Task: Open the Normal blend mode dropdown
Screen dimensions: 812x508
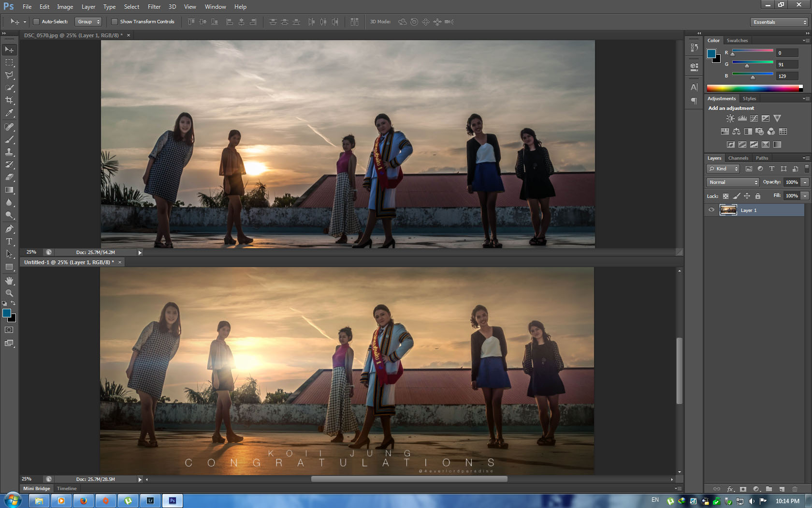Action: point(733,182)
